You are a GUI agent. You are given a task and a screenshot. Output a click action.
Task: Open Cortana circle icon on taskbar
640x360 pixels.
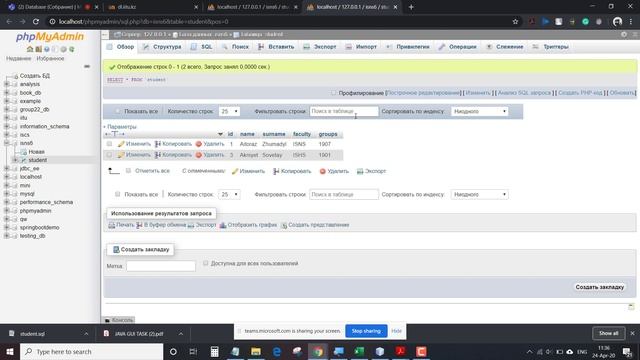click(x=173, y=351)
